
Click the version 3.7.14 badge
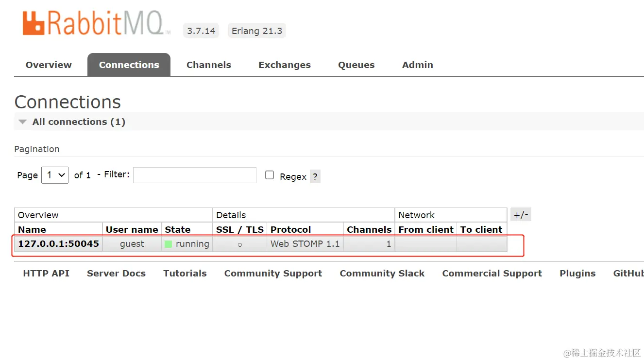coord(201,31)
